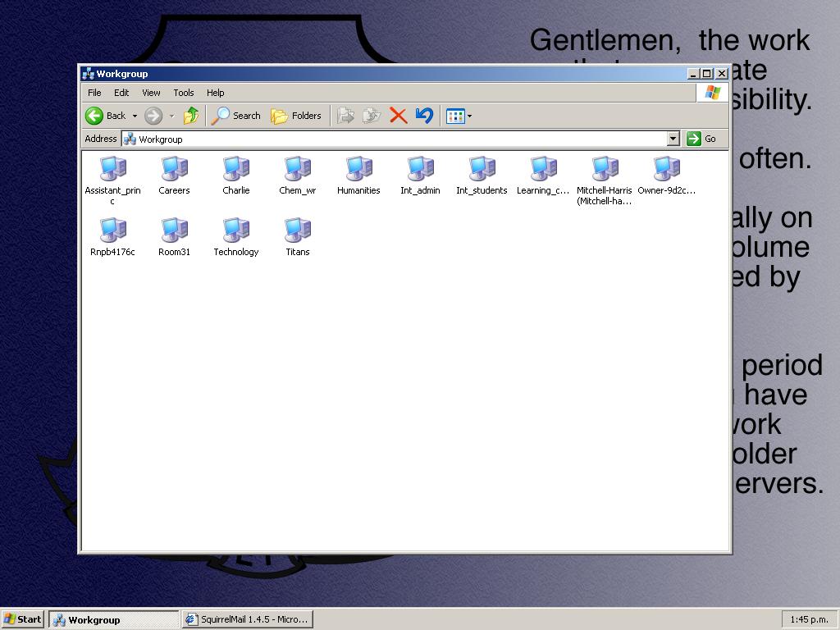Expand the Forward history dropdown arrow
The height and width of the screenshot is (630, 840).
coord(171,116)
